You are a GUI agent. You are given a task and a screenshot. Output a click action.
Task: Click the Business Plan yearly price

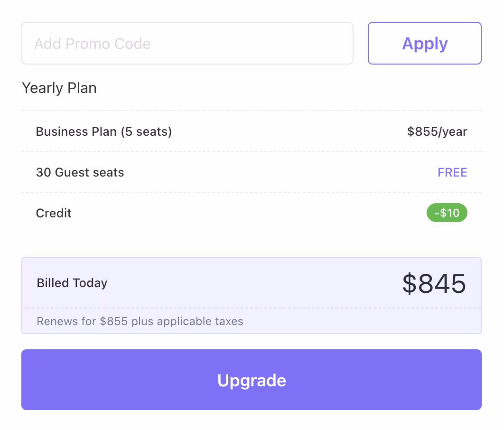point(437,131)
